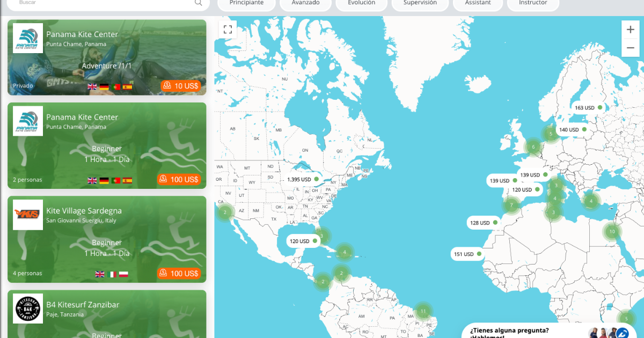Image resolution: width=644 pixels, height=338 pixels.
Task: Click the 163 USD map price marker
Action: click(x=588, y=108)
